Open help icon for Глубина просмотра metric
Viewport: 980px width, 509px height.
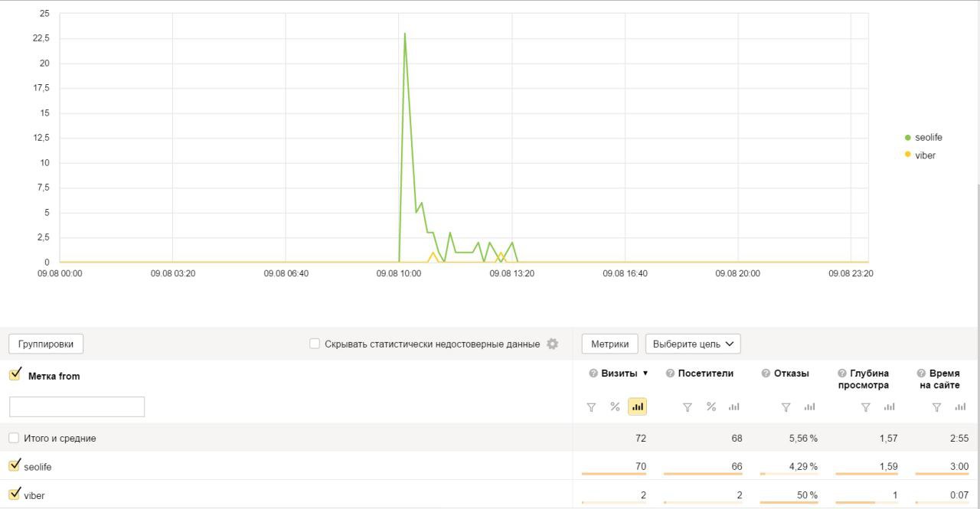(x=842, y=374)
